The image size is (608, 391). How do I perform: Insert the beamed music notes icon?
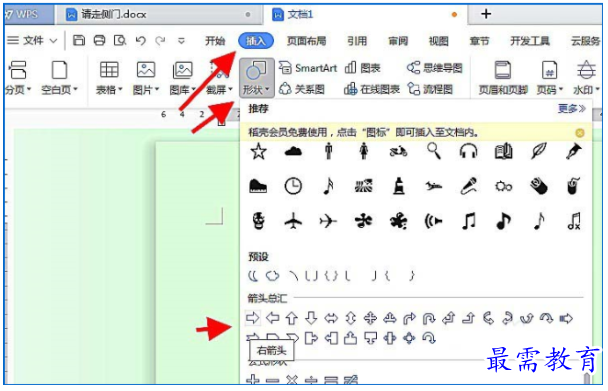point(468,221)
